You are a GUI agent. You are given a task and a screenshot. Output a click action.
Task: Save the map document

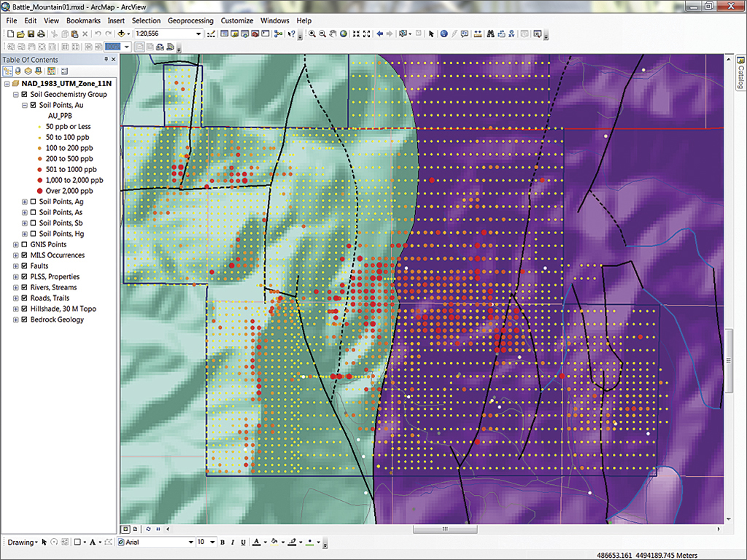31,34
